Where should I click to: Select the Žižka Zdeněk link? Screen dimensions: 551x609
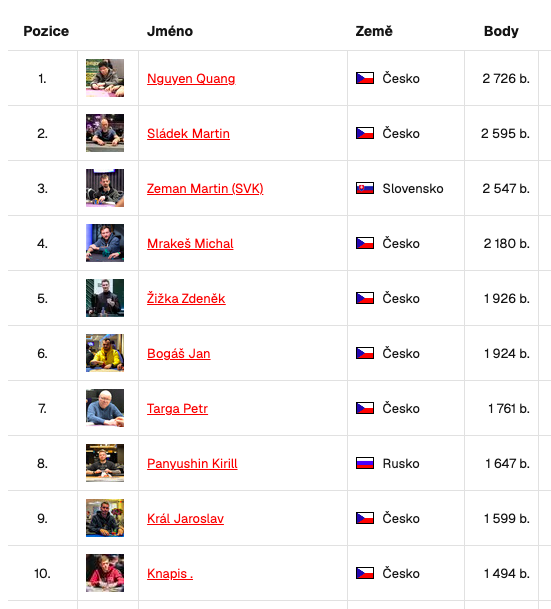click(x=186, y=298)
